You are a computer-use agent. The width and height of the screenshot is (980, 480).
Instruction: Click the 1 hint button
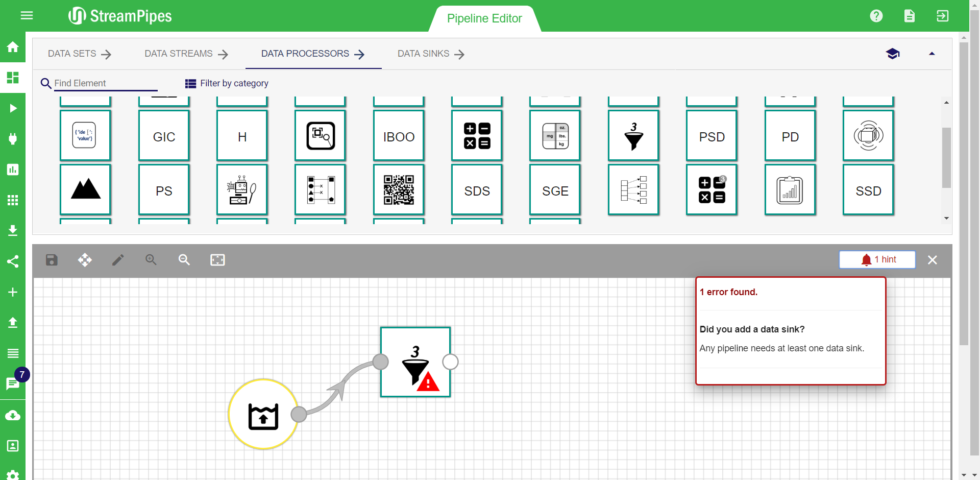tap(877, 259)
